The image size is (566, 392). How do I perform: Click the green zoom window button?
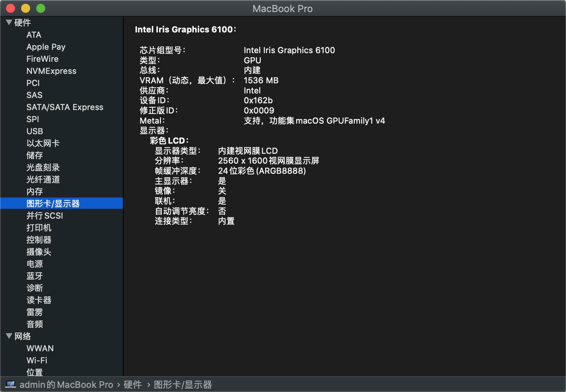[41, 8]
